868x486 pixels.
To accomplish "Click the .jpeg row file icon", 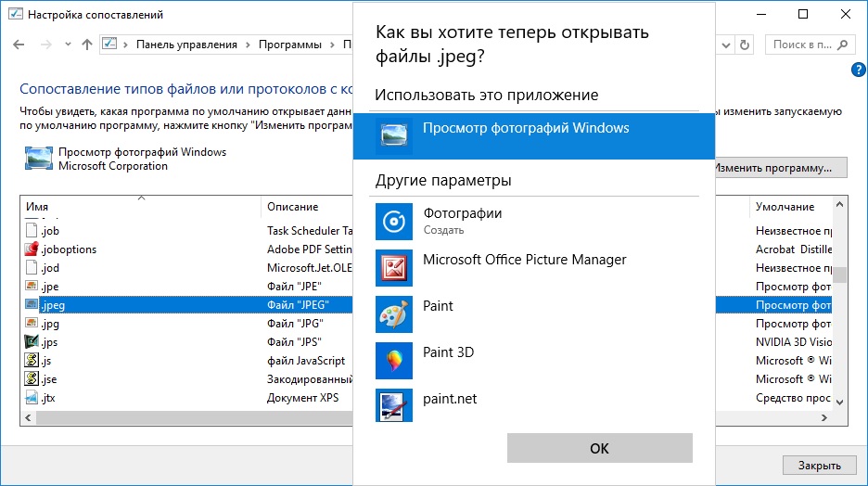I will 32,304.
